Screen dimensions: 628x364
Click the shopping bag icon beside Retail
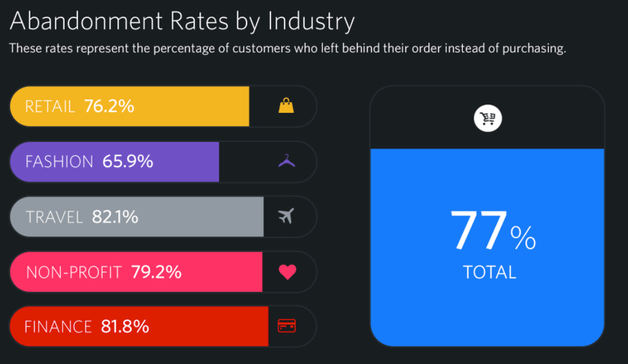click(x=286, y=106)
